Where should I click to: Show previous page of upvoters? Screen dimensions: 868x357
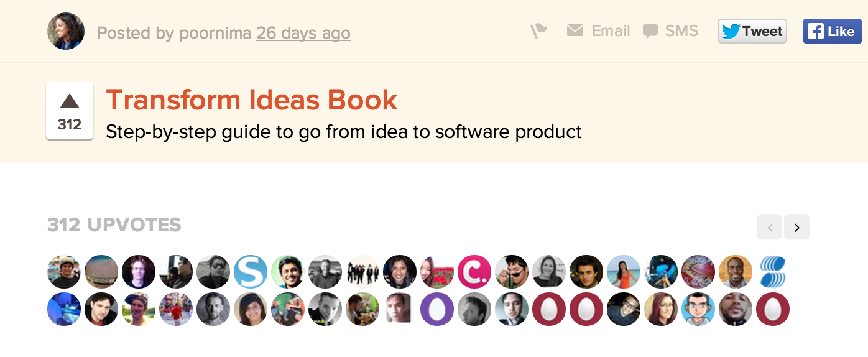(770, 227)
